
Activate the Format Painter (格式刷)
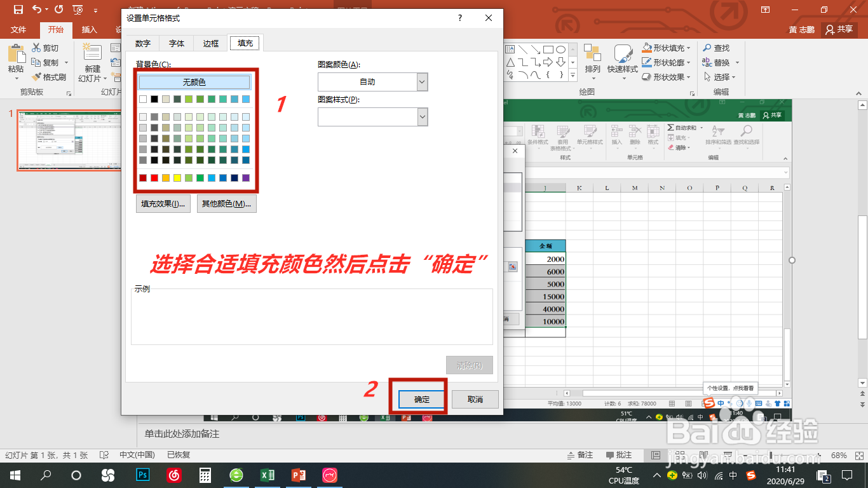[36, 77]
